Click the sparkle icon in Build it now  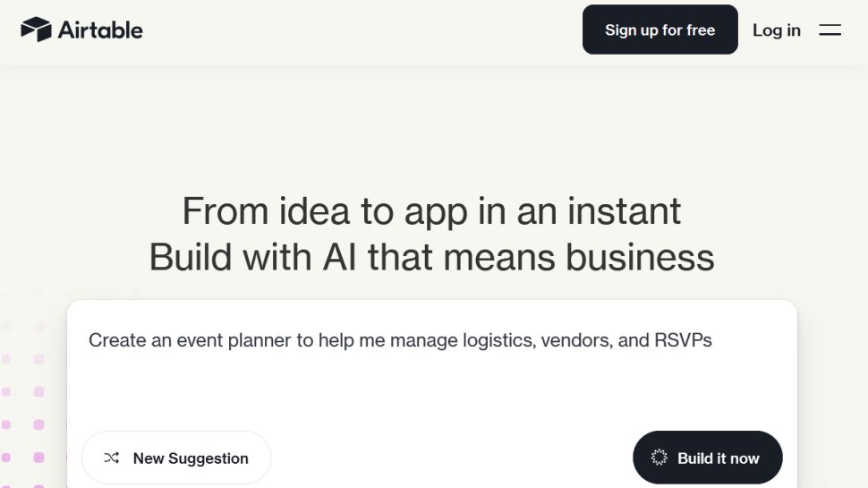point(660,458)
